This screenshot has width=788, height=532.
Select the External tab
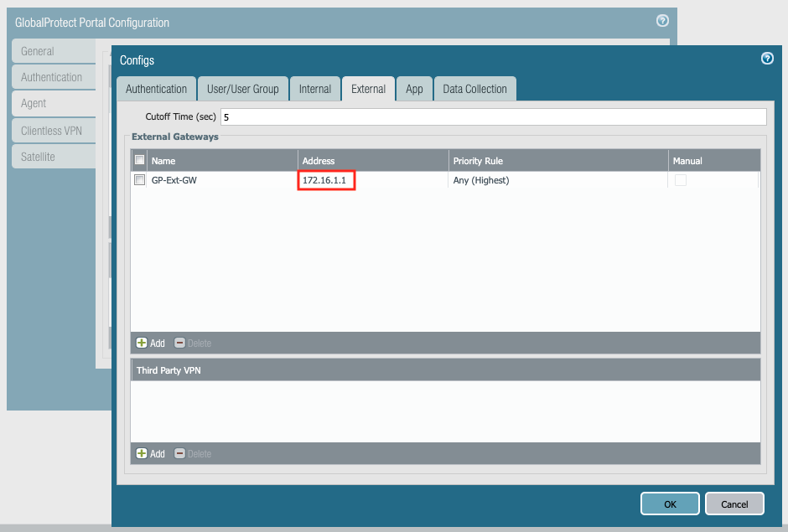pyautogui.click(x=368, y=89)
